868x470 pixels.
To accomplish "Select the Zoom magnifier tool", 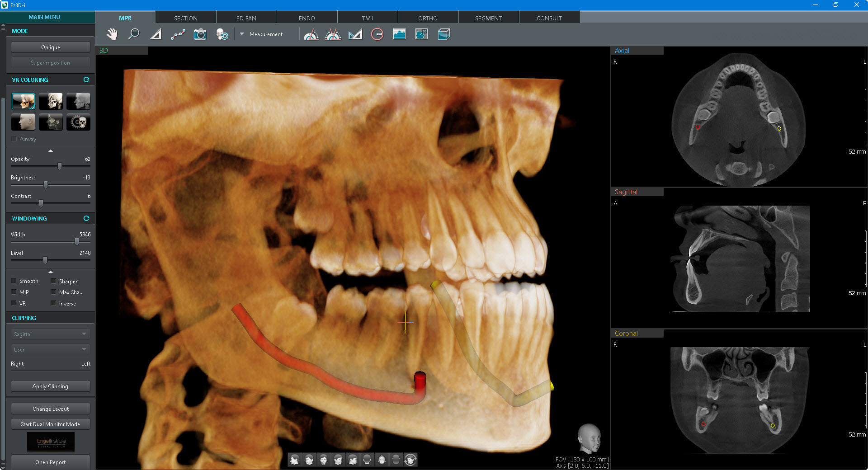I will click(134, 34).
